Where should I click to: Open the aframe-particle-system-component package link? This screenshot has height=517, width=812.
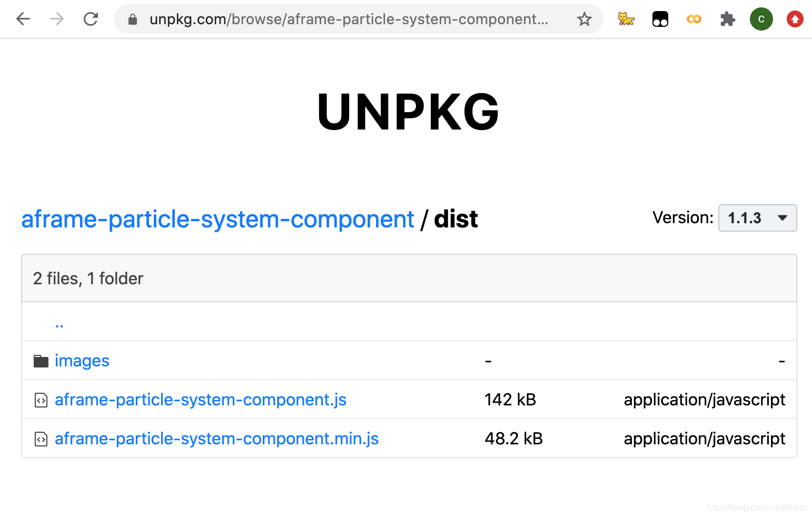pyautogui.click(x=217, y=219)
